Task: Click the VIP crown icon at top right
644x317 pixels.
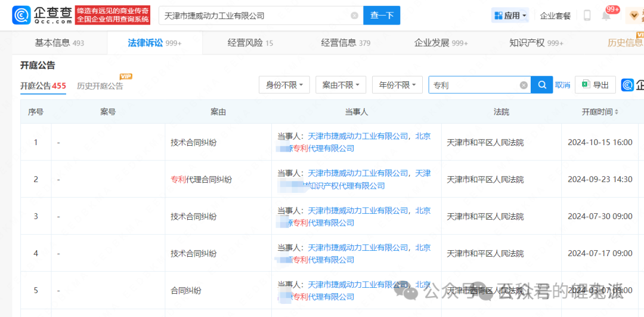Action: click(634, 16)
